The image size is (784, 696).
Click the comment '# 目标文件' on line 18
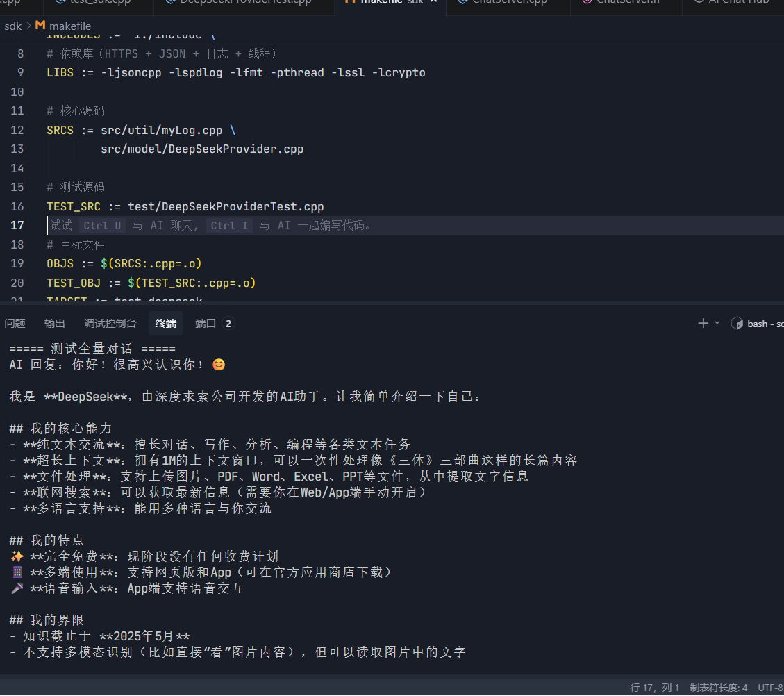(76, 245)
